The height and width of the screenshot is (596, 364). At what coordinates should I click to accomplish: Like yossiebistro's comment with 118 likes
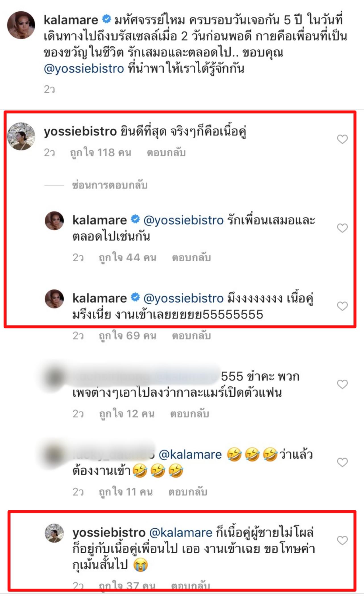coord(342,139)
